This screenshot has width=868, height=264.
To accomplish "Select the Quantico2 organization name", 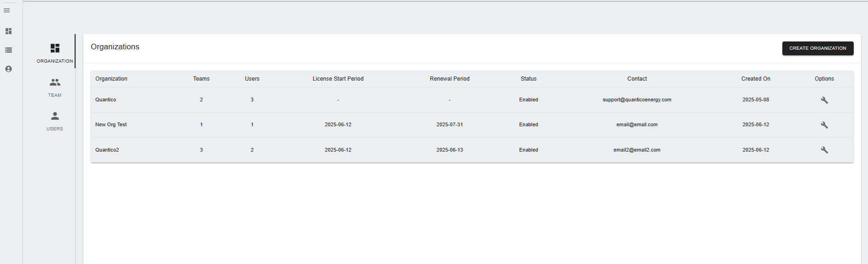I will tap(107, 150).
